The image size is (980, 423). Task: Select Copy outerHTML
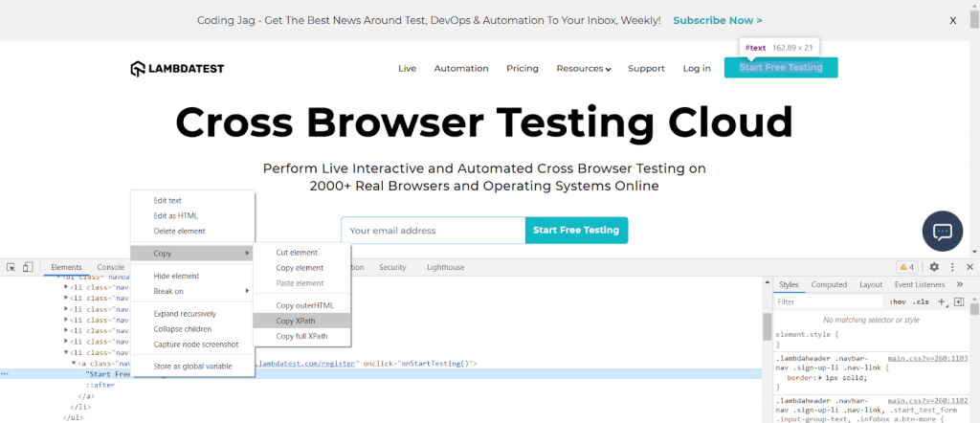(x=301, y=305)
